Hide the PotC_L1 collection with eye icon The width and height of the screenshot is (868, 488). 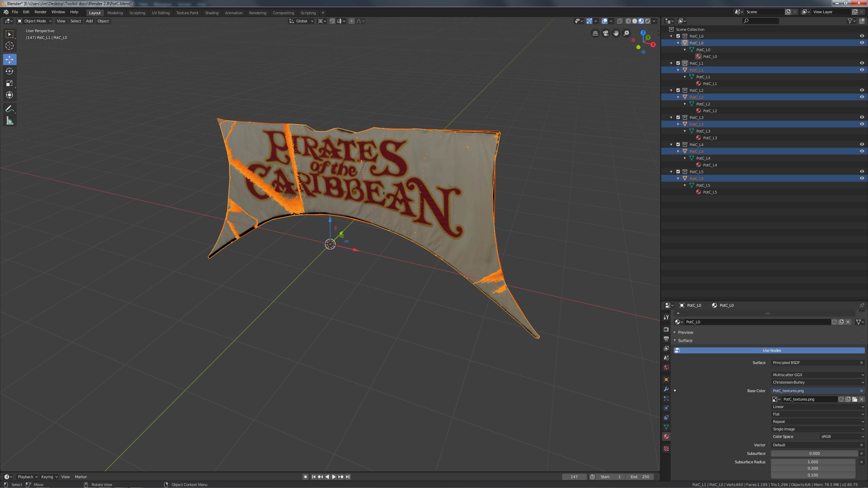coord(862,63)
